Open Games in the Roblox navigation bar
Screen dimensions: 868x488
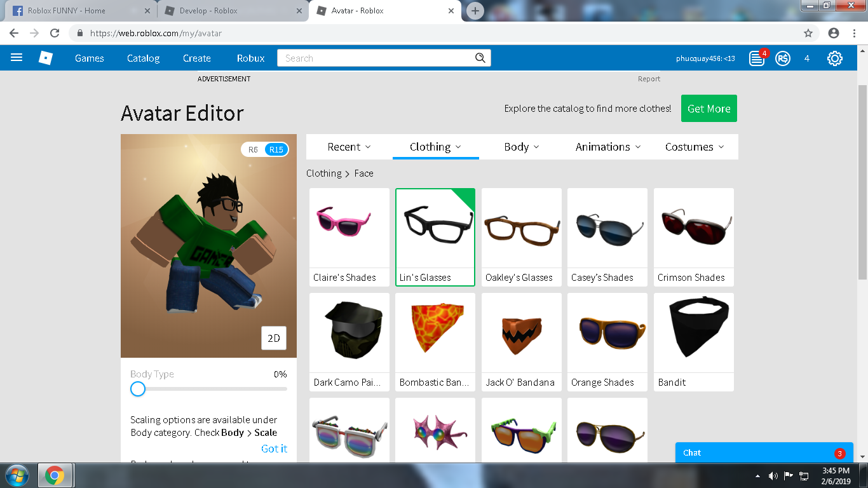click(89, 58)
